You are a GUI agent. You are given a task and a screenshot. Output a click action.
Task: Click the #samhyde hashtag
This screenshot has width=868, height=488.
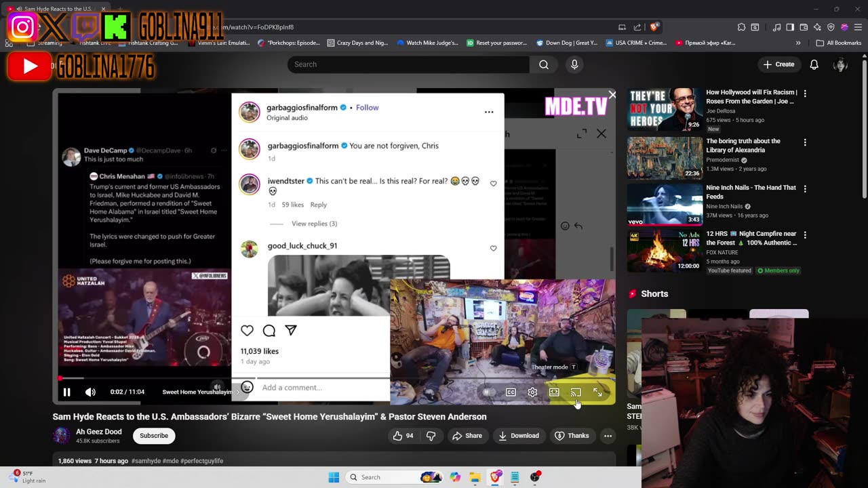tap(146, 461)
